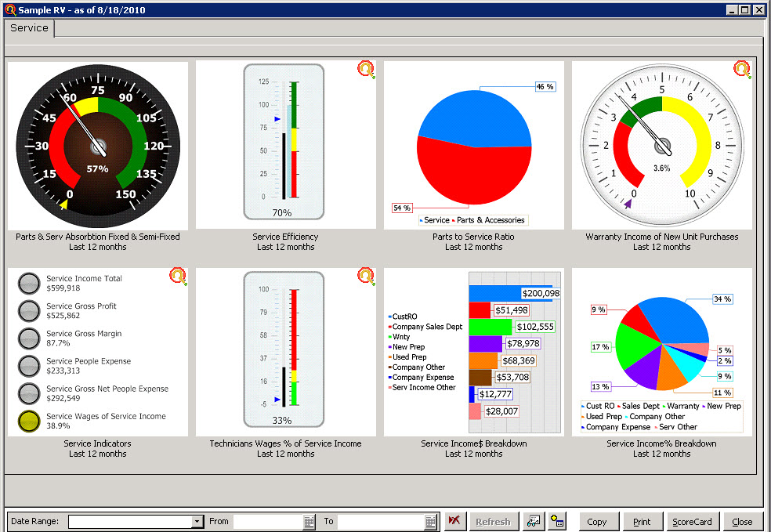Click the ScoreCard button

coord(693,521)
